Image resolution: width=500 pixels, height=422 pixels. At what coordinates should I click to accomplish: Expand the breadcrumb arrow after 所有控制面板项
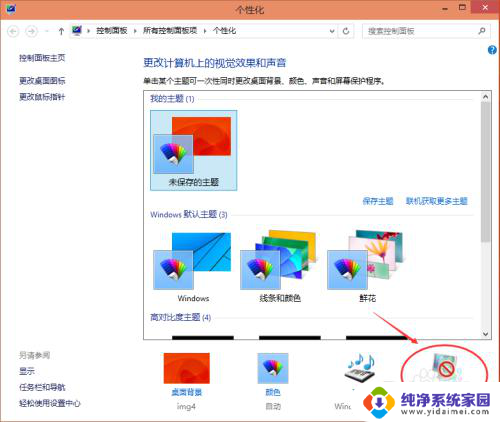205,31
